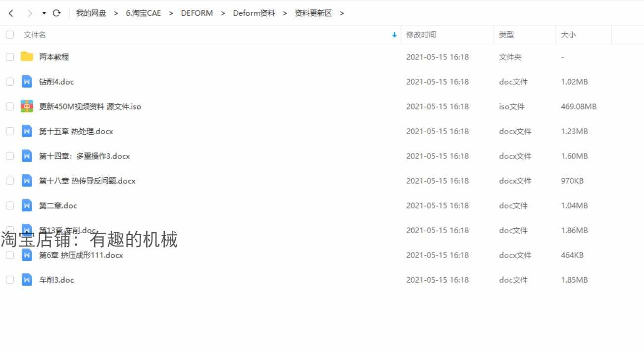Check the box for 第十四章：多重操作3.docx
Screen dimensions: 644x351
[10, 156]
